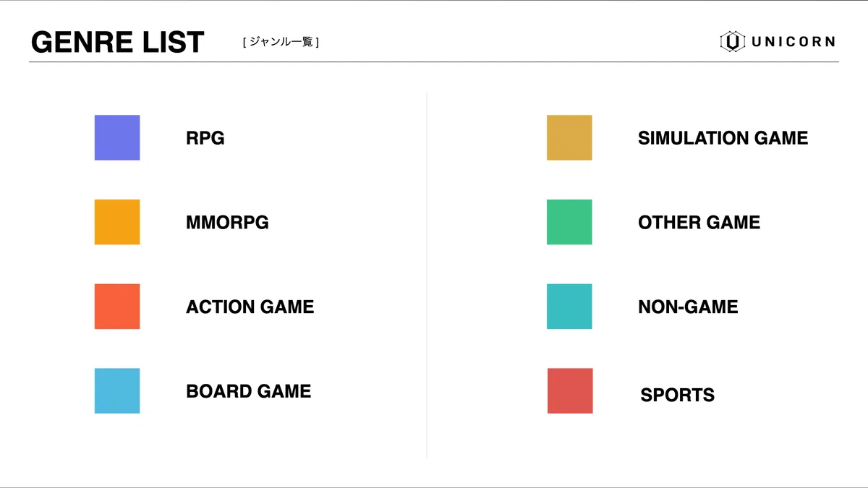
Task: Select the green Other Game swatch
Action: (x=569, y=222)
